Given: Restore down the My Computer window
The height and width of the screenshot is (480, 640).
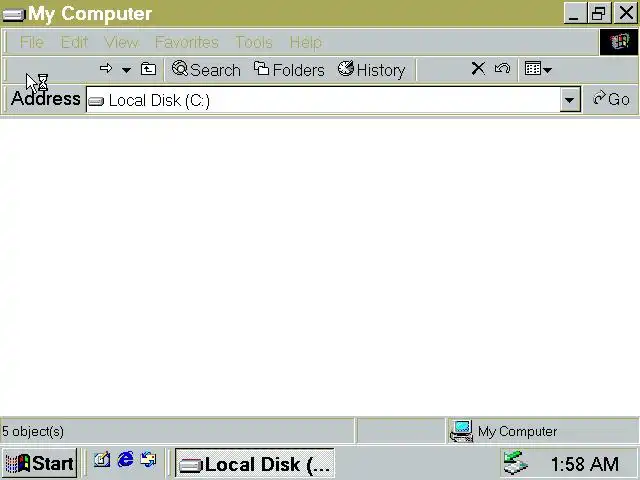Looking at the screenshot, I should point(599,13).
